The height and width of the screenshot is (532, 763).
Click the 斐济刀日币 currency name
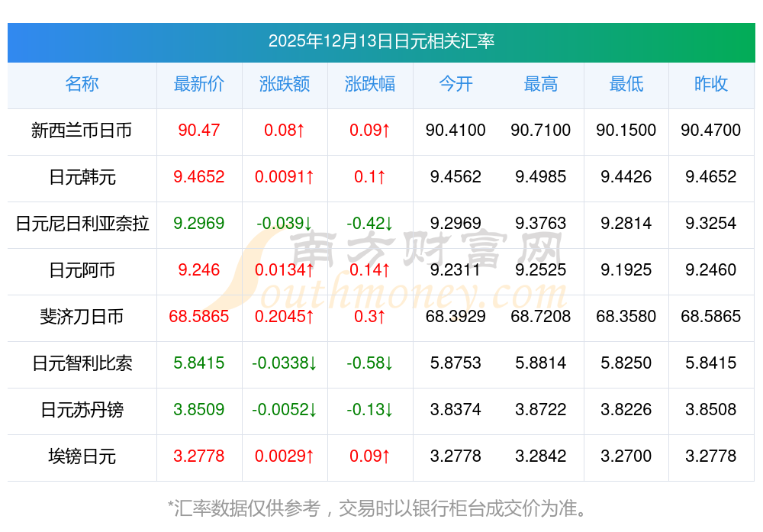82,317
